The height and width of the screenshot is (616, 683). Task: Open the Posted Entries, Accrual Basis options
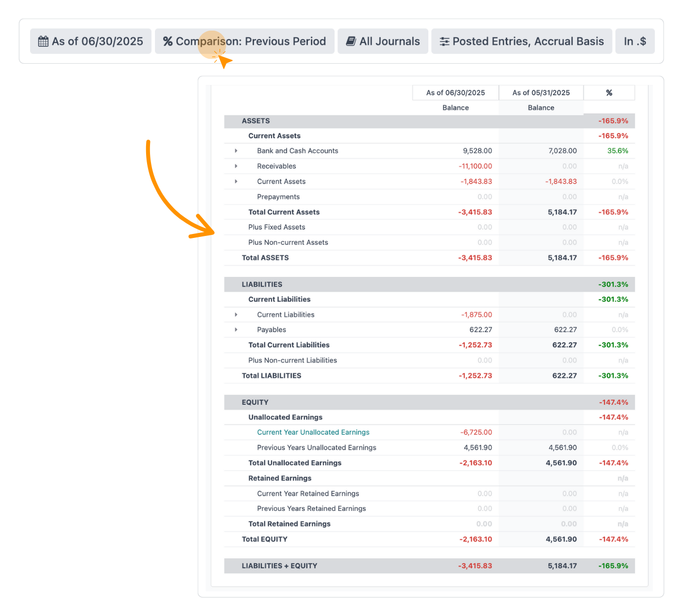(522, 41)
